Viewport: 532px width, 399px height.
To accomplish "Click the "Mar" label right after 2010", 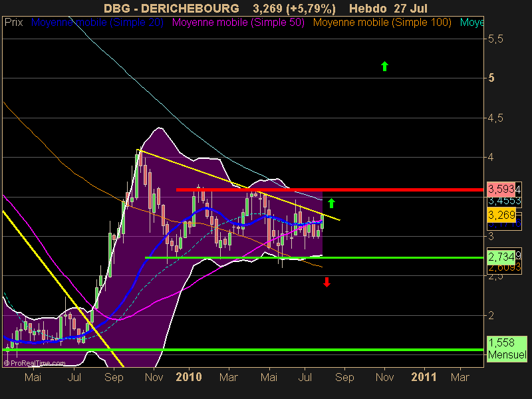I will [x=228, y=377].
